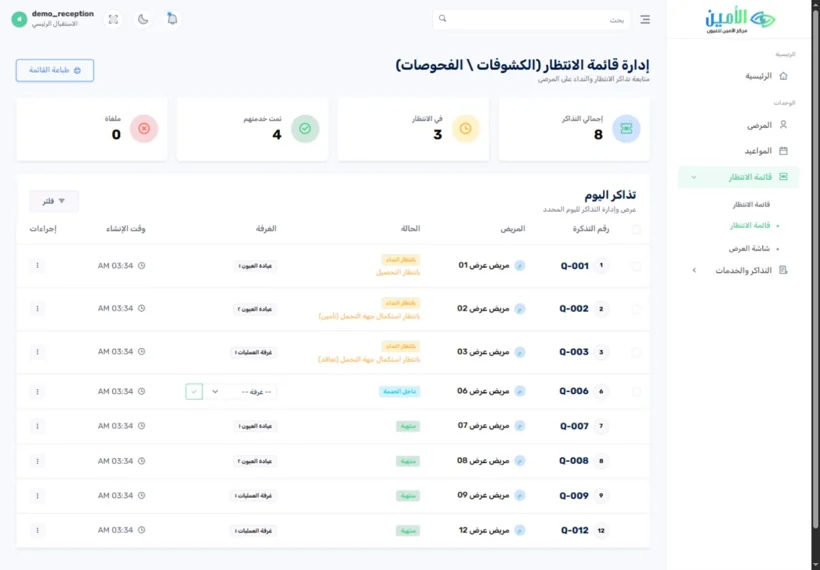Confirm room with green check button in Q-006
Viewport: 820px width, 570px height.
194,392
